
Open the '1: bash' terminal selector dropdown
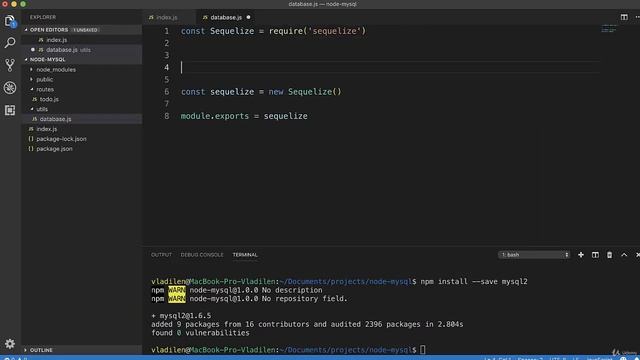coord(534,255)
